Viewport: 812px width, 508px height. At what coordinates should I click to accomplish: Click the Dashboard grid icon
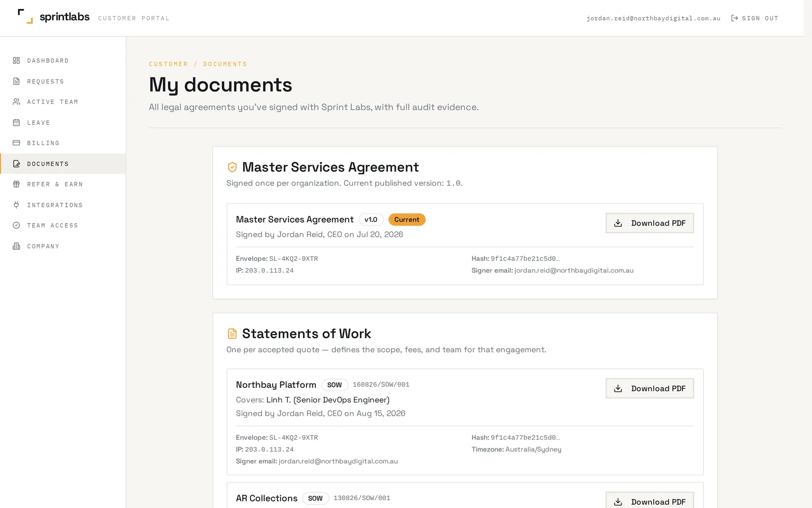(16, 60)
